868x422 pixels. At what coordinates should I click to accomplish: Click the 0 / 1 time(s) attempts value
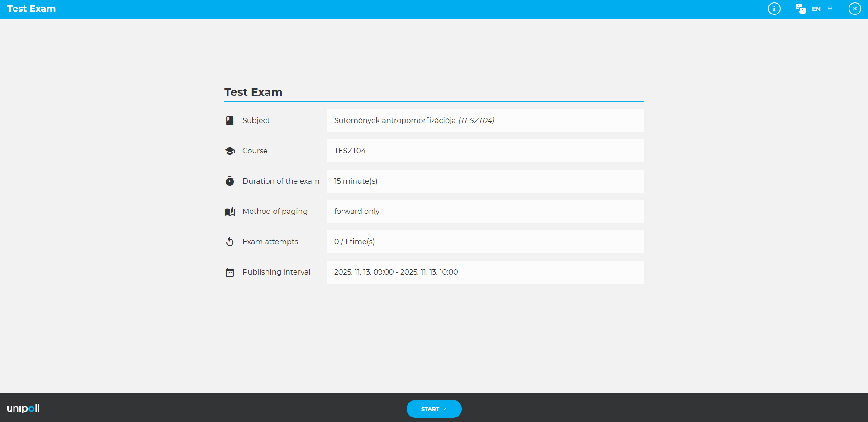[x=354, y=242]
